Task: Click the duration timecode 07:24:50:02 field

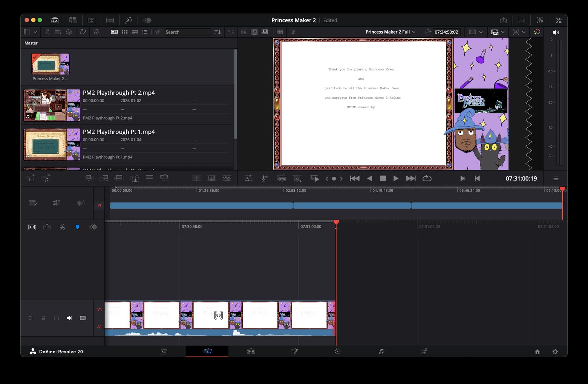Action: (x=446, y=32)
